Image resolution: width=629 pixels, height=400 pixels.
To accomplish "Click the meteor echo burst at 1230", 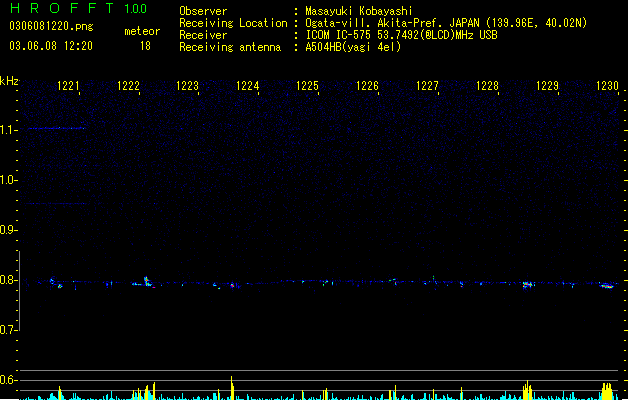I will click(x=607, y=285).
